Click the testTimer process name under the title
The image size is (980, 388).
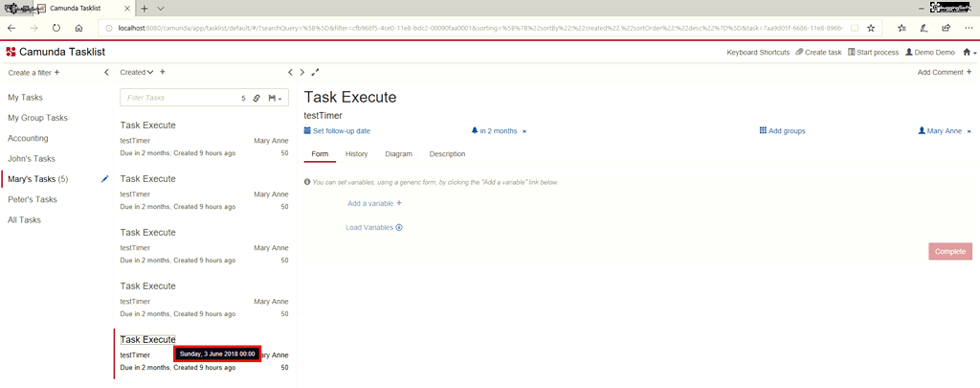[x=323, y=115]
